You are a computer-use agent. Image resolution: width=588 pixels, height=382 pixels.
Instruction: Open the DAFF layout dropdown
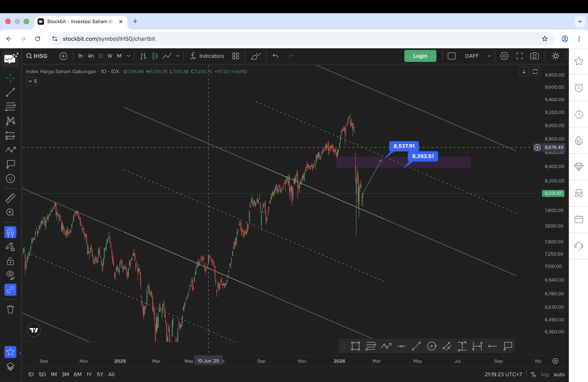[x=489, y=56]
